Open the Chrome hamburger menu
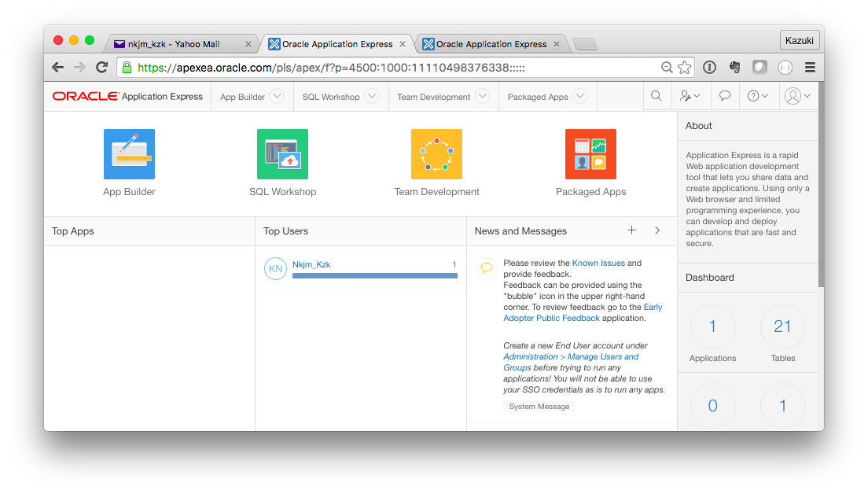The image size is (868, 494). coord(810,68)
